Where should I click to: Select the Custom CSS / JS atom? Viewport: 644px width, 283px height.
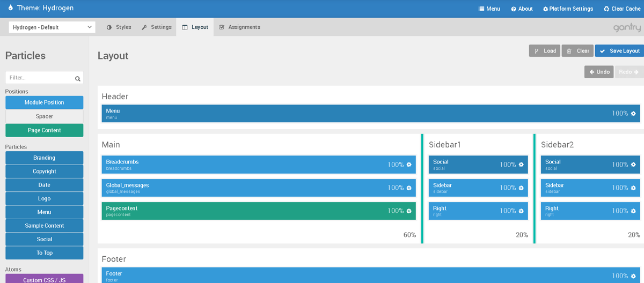click(x=45, y=279)
